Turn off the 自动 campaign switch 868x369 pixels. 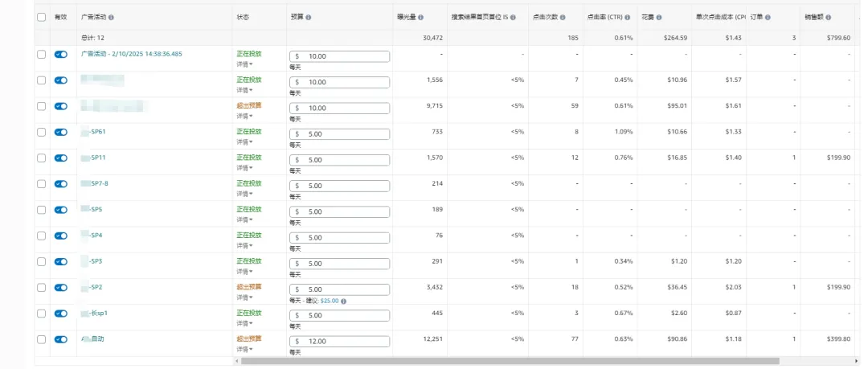click(61, 339)
